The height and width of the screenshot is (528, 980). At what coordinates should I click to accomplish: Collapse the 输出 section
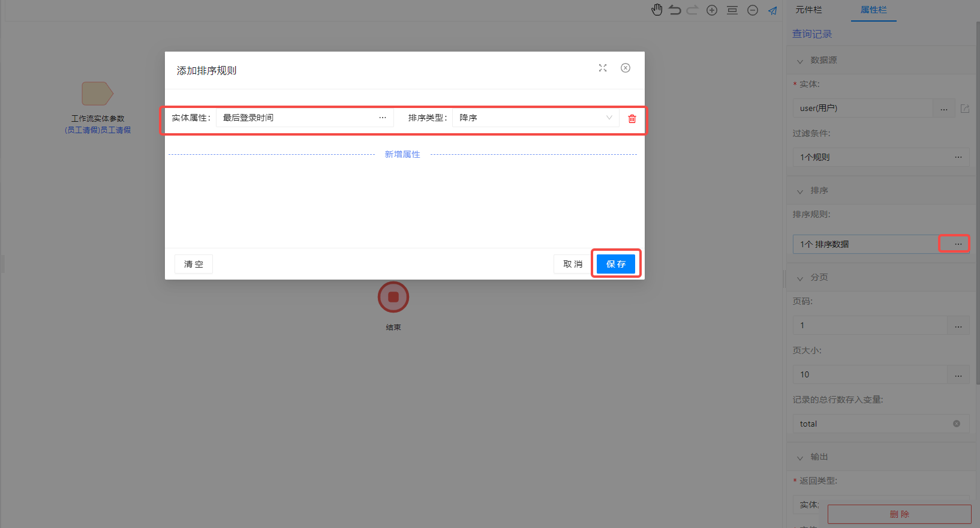(x=800, y=457)
